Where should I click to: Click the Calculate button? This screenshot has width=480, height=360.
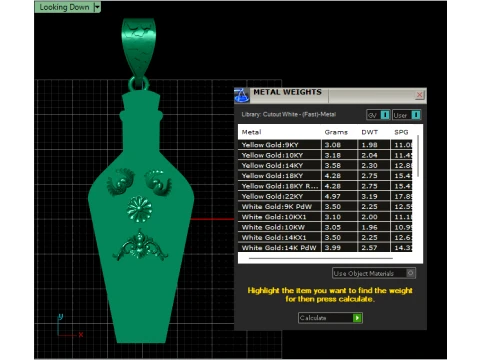330,318
